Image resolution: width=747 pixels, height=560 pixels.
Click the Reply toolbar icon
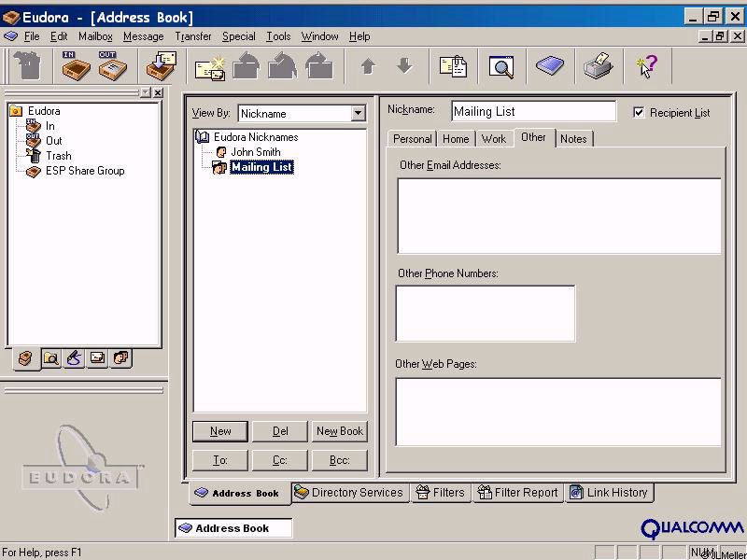(x=246, y=66)
